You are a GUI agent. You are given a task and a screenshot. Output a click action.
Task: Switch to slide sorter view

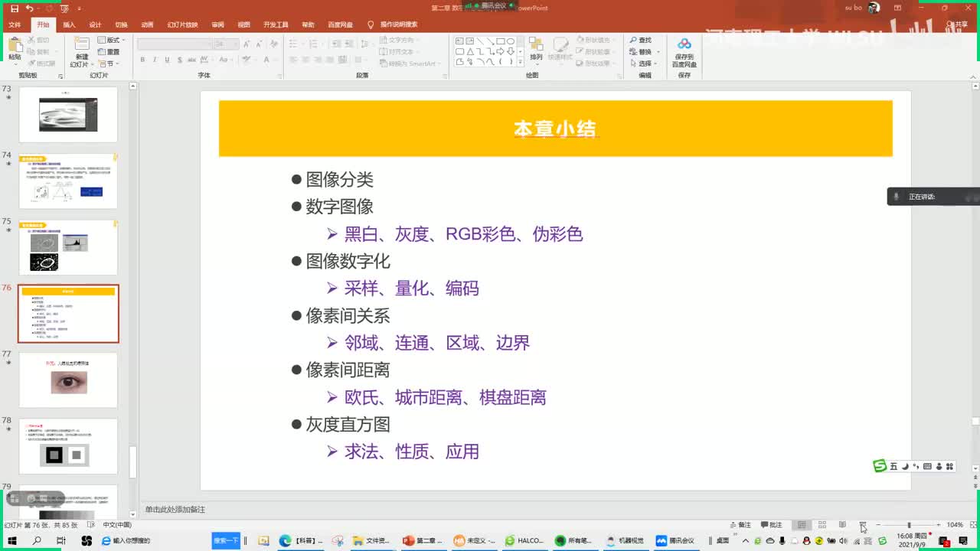coord(822,525)
